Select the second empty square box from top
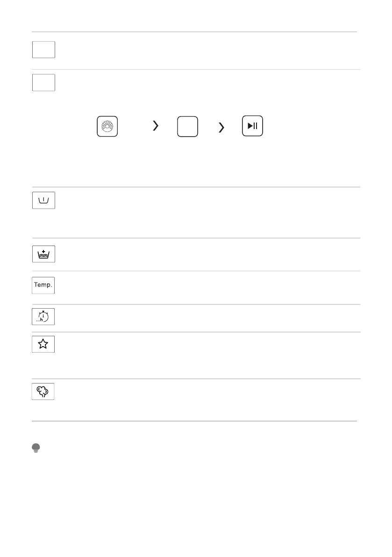The image size is (392, 557). 43,82
